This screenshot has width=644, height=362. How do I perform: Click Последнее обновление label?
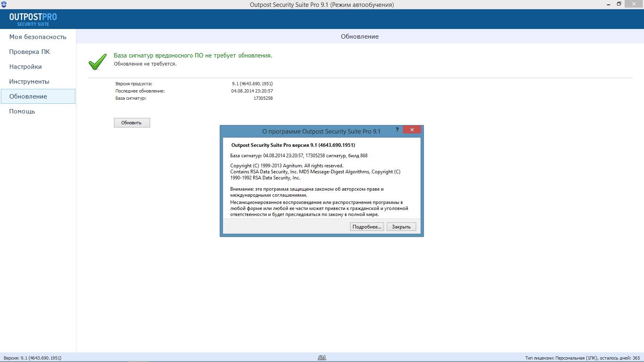(x=140, y=91)
